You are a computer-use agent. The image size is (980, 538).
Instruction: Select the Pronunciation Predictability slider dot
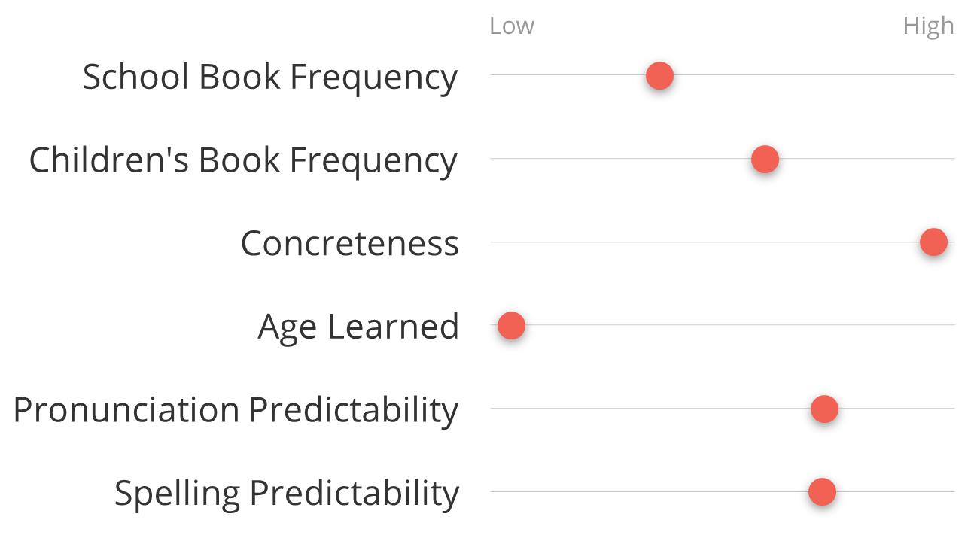click(824, 409)
